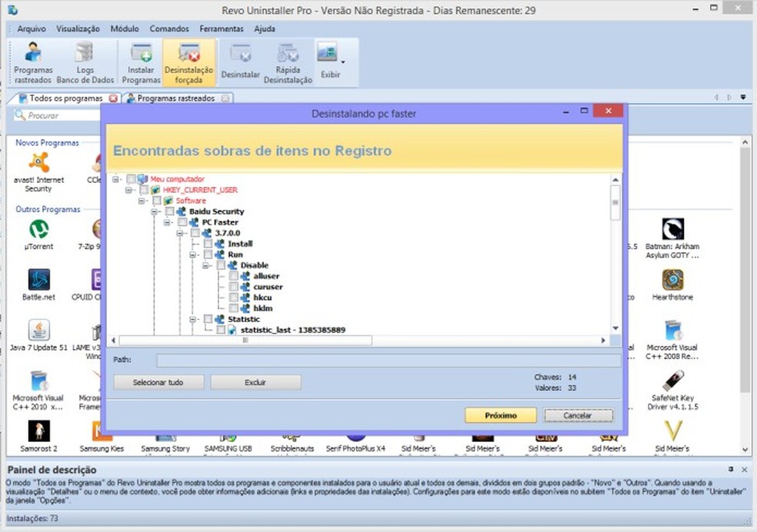Image resolution: width=757 pixels, height=532 pixels.
Task: Click the Selecionar tudo button
Action: click(x=158, y=382)
